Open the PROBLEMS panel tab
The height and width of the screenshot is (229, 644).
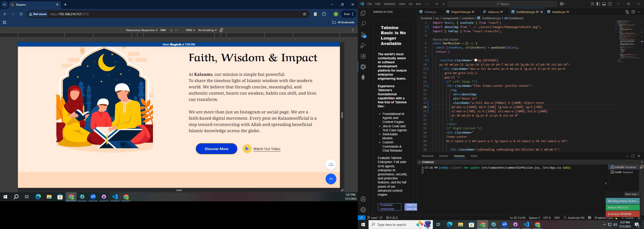(x=428, y=156)
